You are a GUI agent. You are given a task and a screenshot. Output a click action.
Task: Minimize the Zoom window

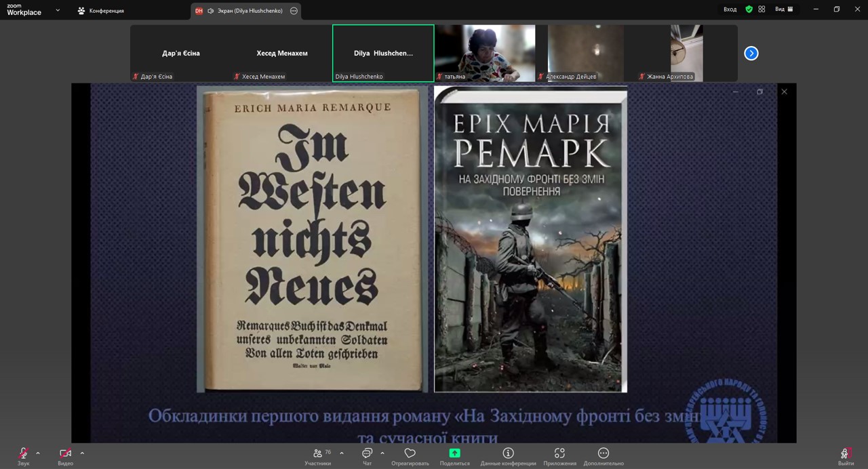pyautogui.click(x=816, y=9)
